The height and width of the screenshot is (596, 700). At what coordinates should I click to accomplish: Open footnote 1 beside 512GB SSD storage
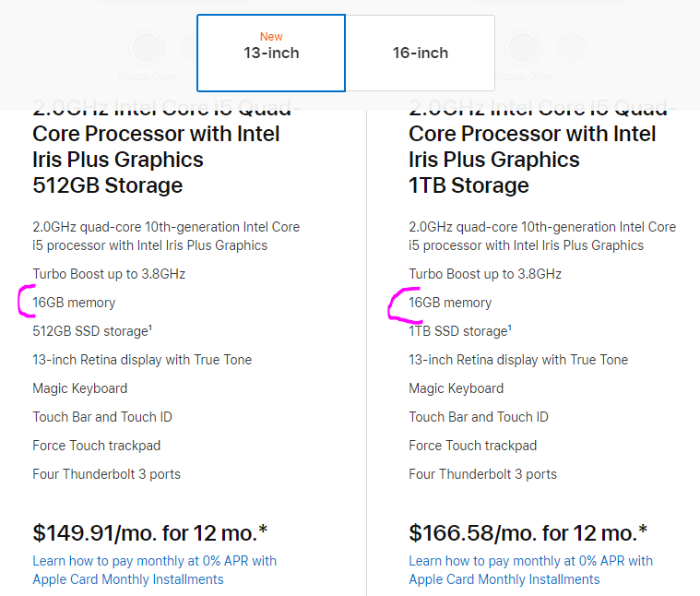coord(150,328)
